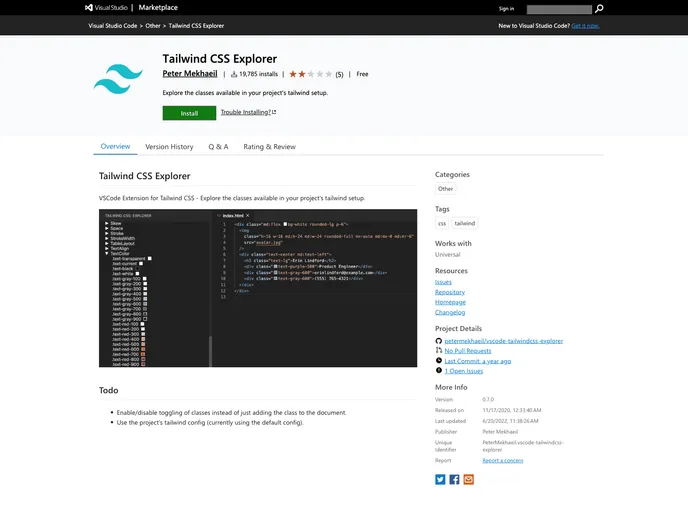Switch to Version History tab
The width and height of the screenshot is (688, 512).
tap(169, 147)
